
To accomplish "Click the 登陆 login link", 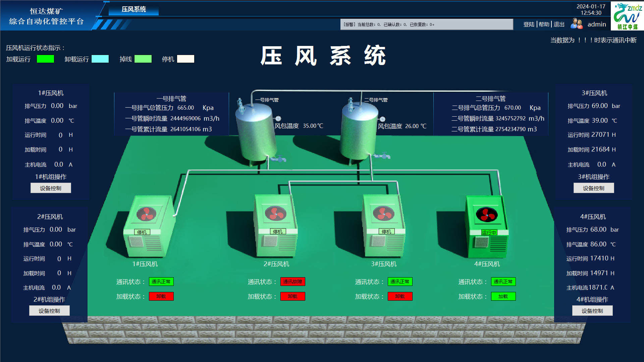I will tap(529, 24).
